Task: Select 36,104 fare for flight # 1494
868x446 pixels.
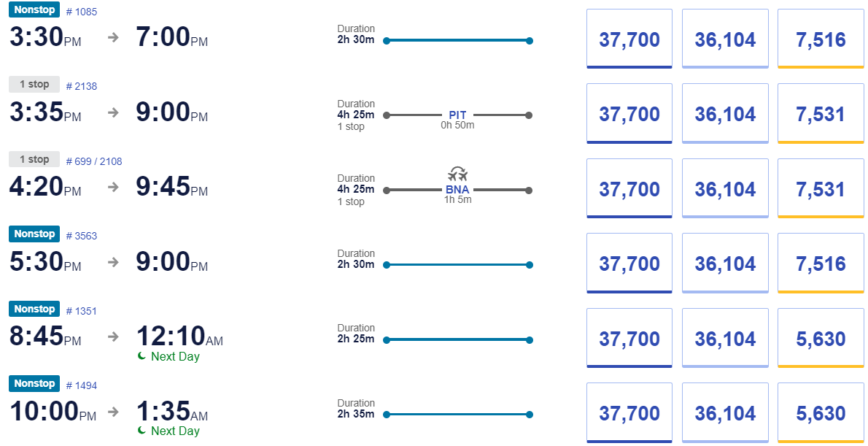Action: (725, 412)
